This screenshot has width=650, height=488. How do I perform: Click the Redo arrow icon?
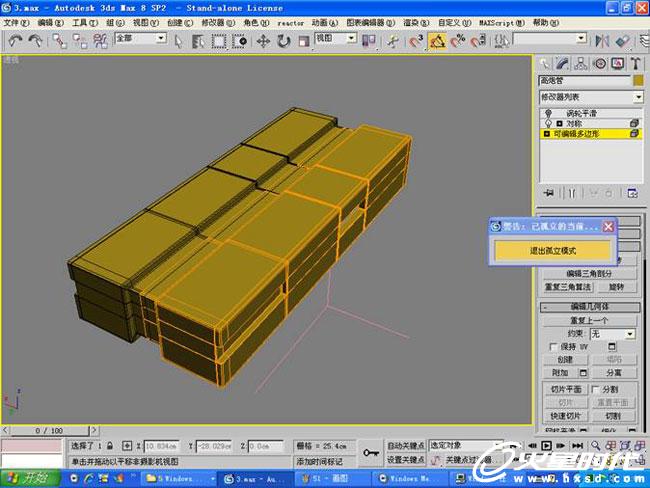click(35, 41)
